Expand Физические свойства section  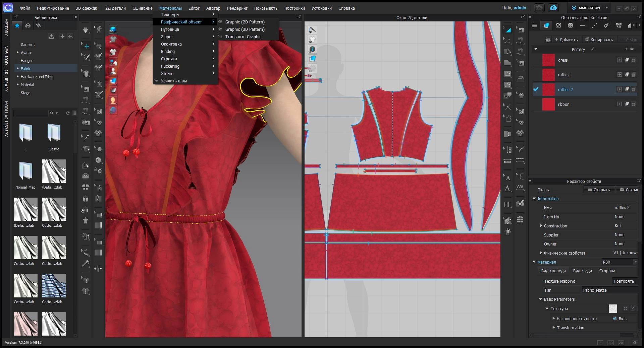click(541, 253)
